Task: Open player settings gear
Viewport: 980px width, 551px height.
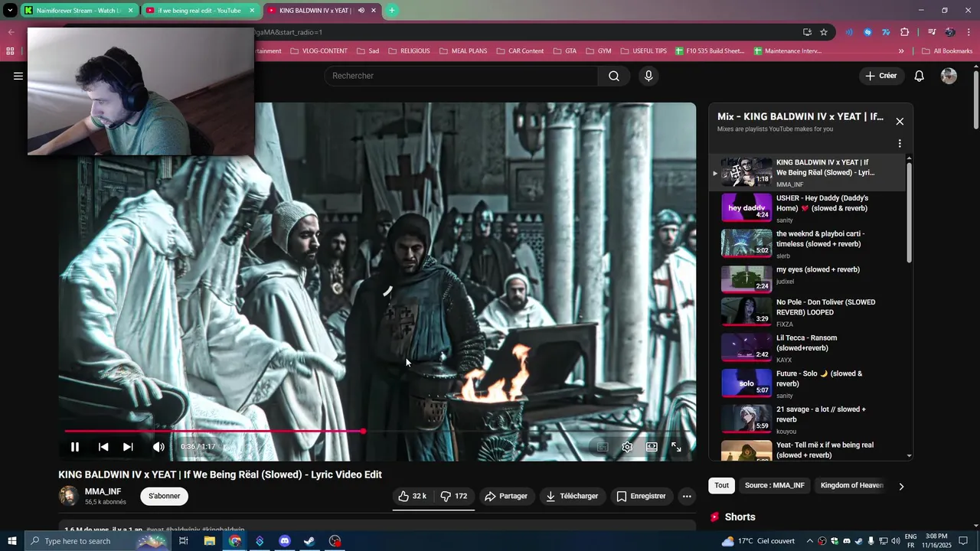Action: 627,447
